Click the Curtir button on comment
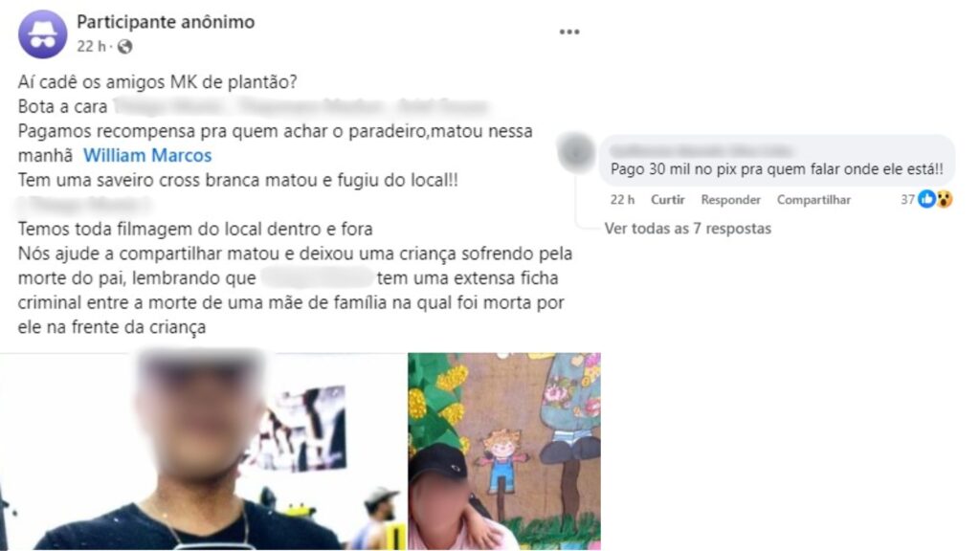The width and height of the screenshot is (980, 551). (x=667, y=200)
